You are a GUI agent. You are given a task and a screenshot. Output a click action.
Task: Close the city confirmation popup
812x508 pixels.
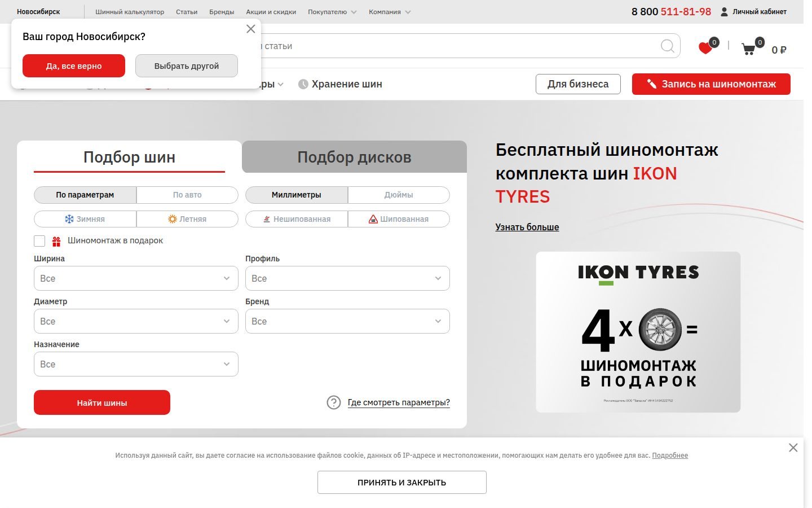click(251, 29)
